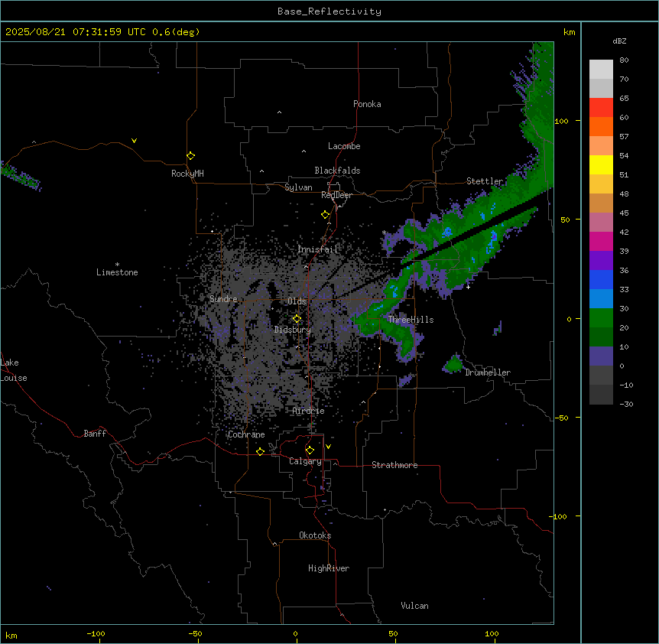Click the -50 tick on bottom horizontal axis

click(196, 633)
